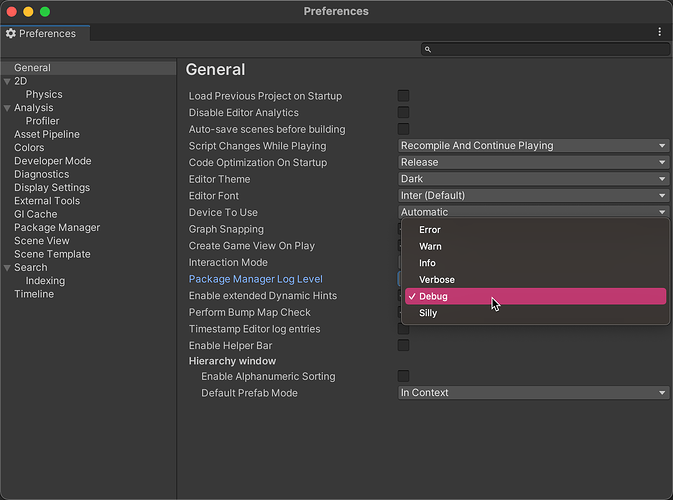Open the Package Manager preferences section
Viewport: 673px width, 500px height.
tap(57, 228)
